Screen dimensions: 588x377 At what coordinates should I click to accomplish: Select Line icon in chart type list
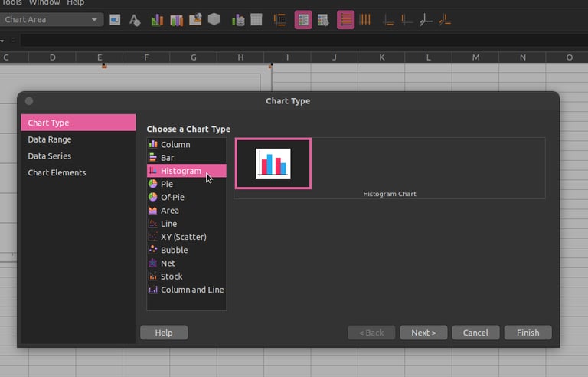pyautogui.click(x=152, y=224)
